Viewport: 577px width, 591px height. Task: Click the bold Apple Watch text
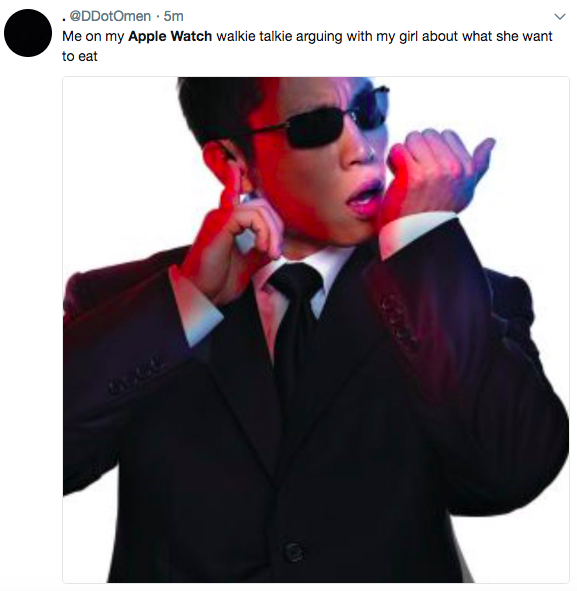click(170, 37)
